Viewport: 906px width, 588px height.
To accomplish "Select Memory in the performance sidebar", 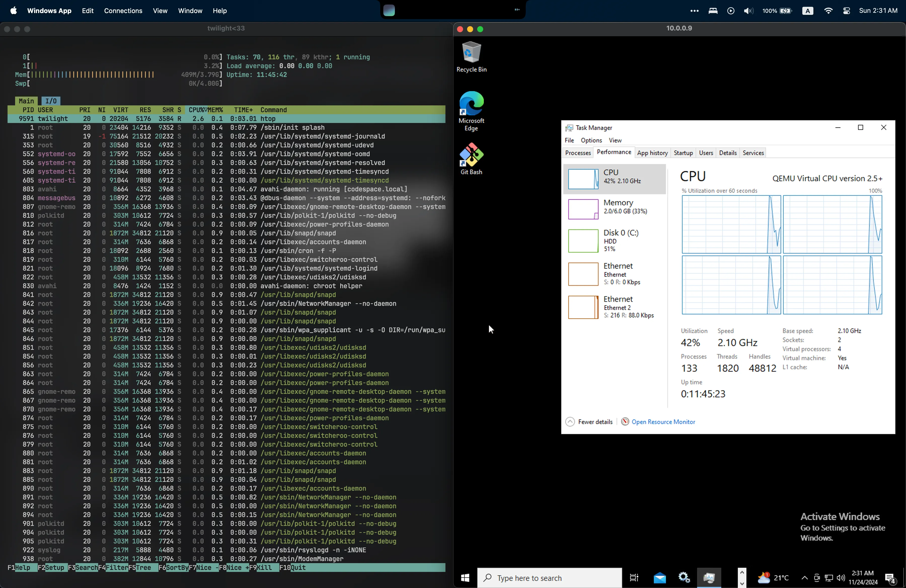I will tap(614, 209).
